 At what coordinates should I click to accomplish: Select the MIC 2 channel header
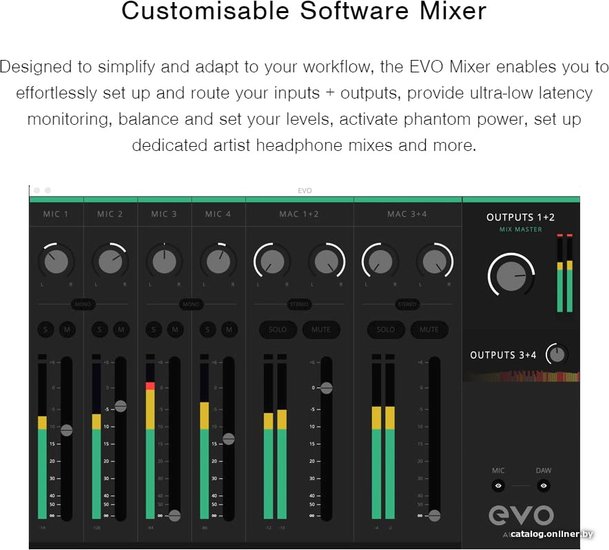tap(110, 214)
